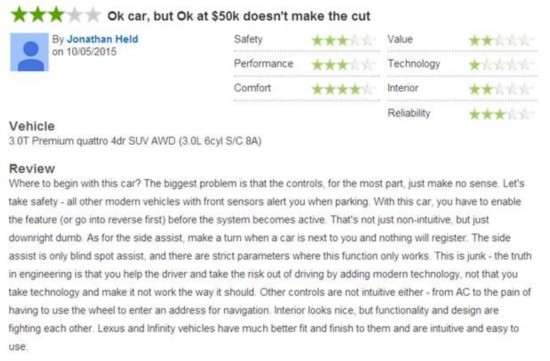Screen dimensions: 550x361
Task: Click the Safety label
Action: tap(248, 39)
